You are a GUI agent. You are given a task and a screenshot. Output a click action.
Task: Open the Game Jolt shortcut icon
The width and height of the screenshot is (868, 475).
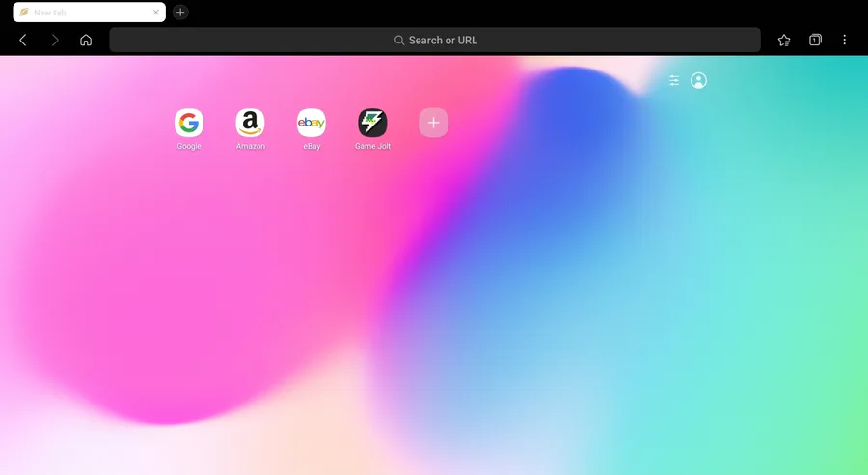point(372,123)
